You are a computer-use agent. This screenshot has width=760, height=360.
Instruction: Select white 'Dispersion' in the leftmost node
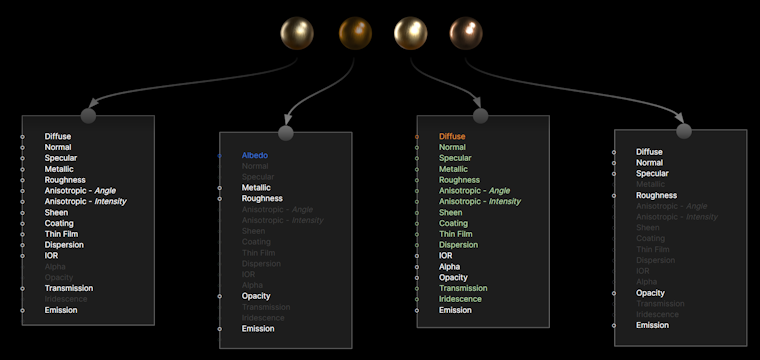64,245
